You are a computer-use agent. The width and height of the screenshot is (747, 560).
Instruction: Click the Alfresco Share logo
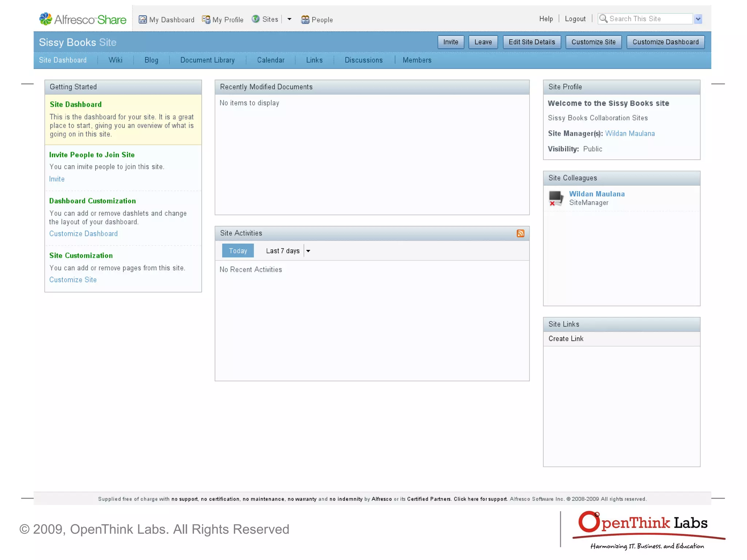pyautogui.click(x=83, y=19)
